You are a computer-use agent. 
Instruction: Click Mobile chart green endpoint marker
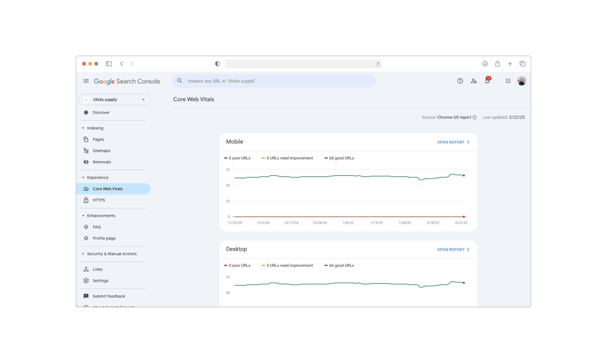point(464,175)
